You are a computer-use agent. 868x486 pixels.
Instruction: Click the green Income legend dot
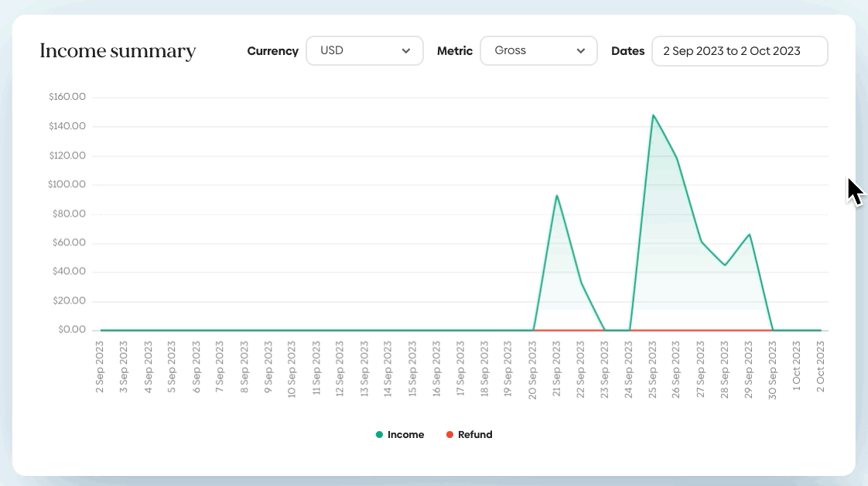click(379, 434)
